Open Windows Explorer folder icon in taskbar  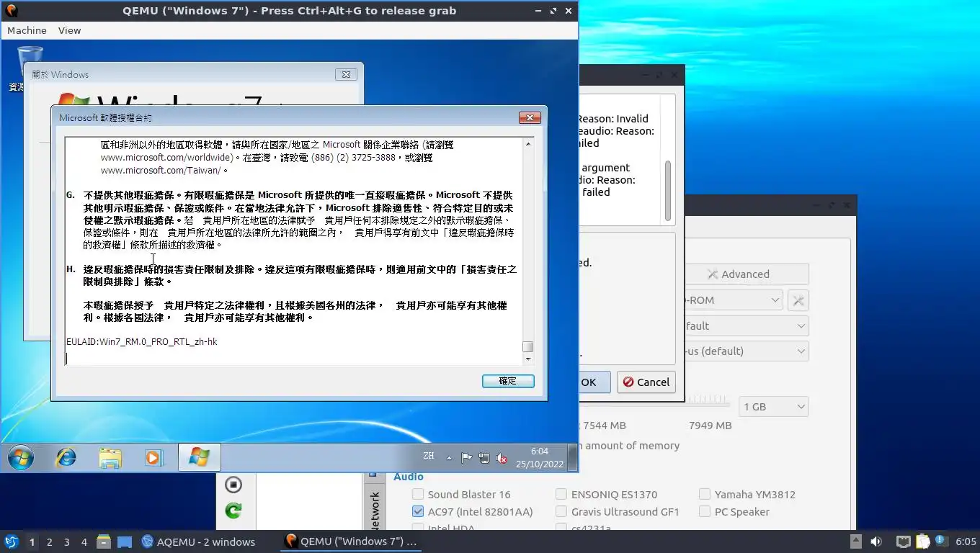click(x=110, y=457)
